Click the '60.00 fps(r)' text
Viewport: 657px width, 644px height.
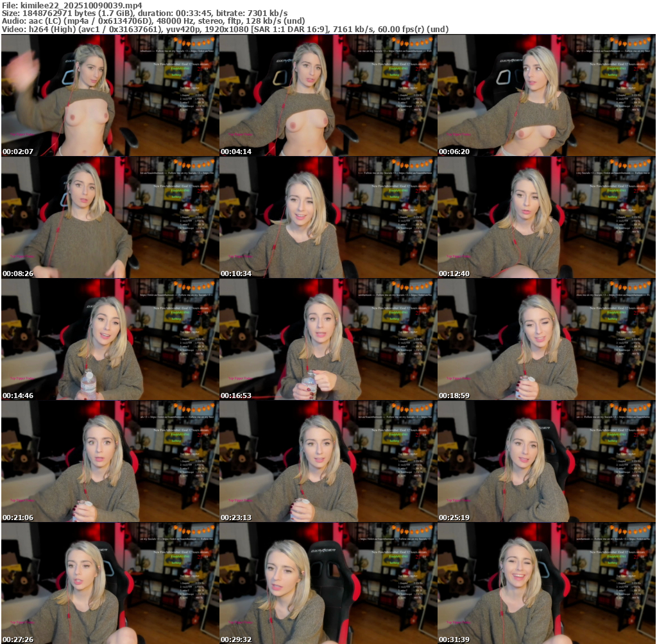(400, 30)
